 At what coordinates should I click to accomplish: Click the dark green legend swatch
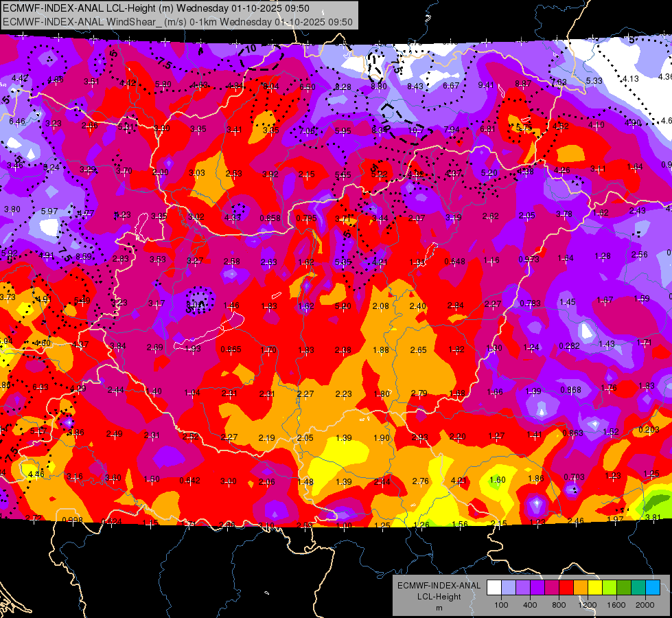pyautogui.click(x=623, y=587)
